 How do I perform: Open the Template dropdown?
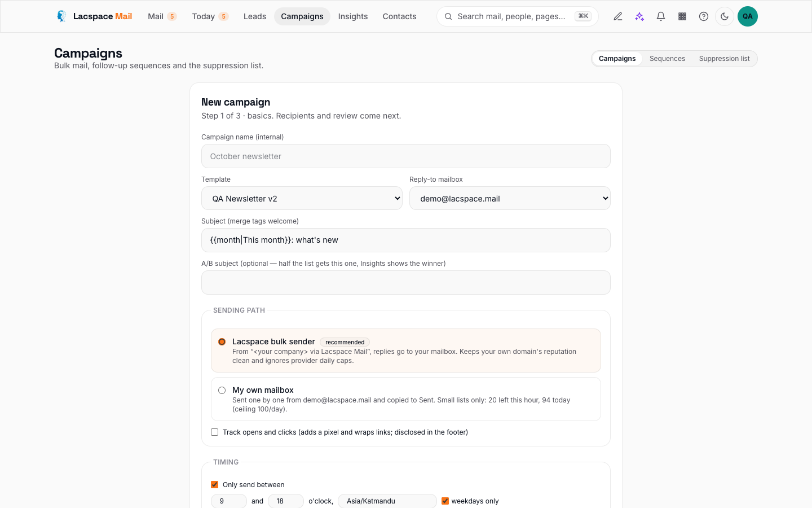[302, 198]
